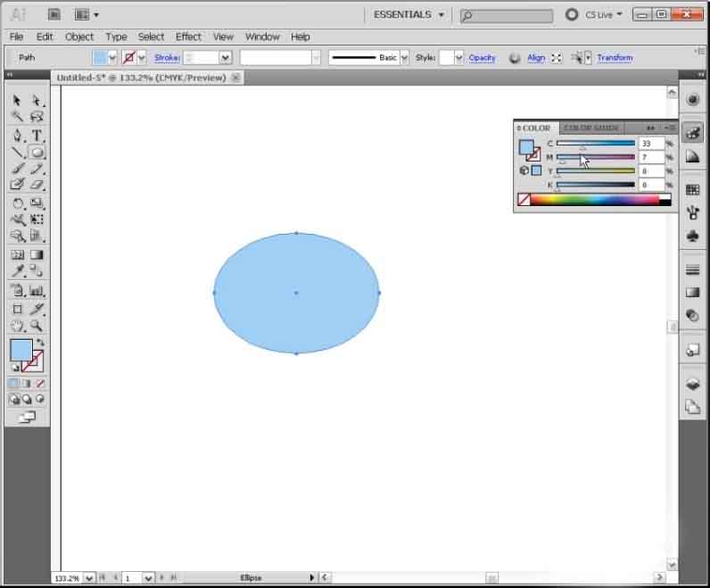Swap fill and stroke in toolbox
The height and width of the screenshot is (588, 710).
pyautogui.click(x=40, y=343)
